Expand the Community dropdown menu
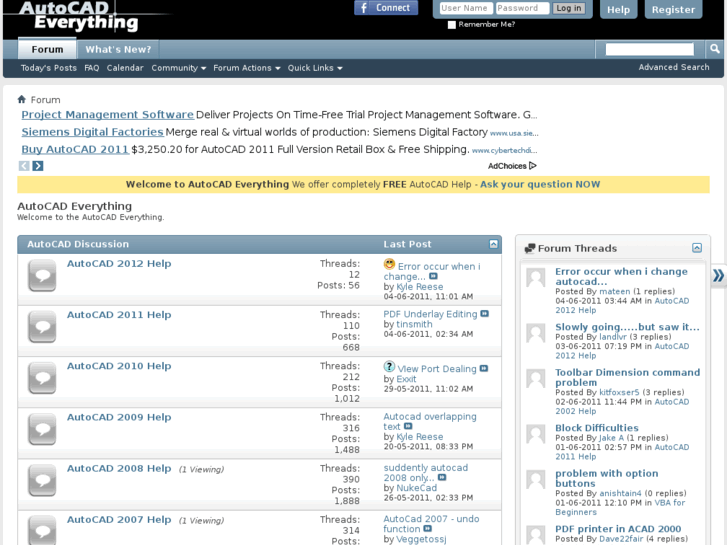 [179, 68]
